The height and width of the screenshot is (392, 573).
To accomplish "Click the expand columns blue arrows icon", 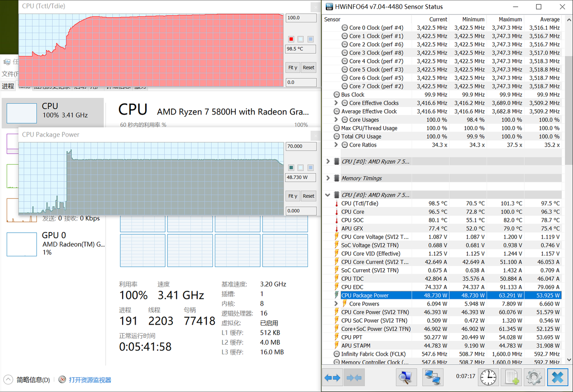I will point(332,377).
